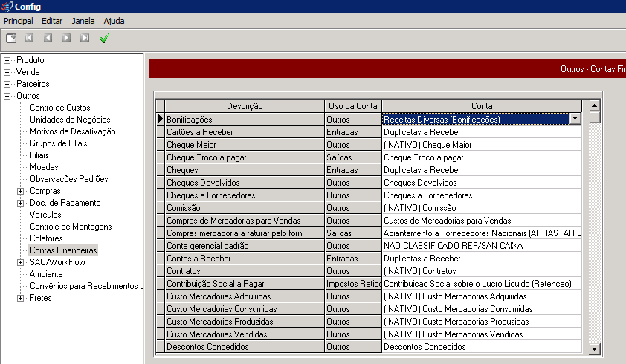Screen dimensions: 626x364
Task: Select Contas Financeiras in the tree
Action: tap(63, 250)
